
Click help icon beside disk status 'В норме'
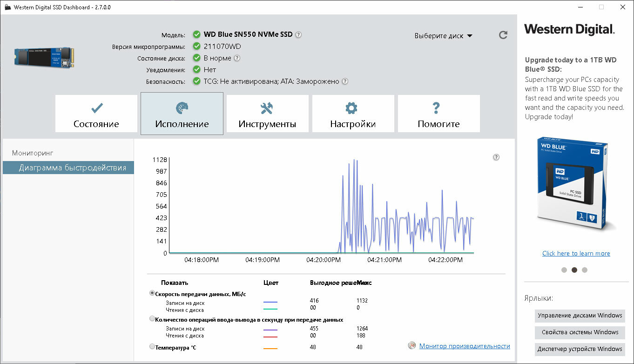[237, 58]
